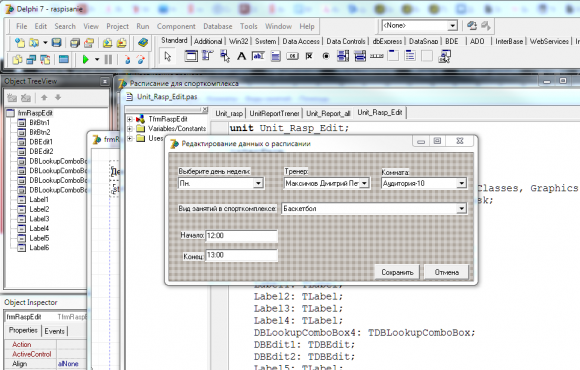This screenshot has width=580, height=370.
Task: Expand the Баскетбол activity dropdown
Action: [461, 209]
